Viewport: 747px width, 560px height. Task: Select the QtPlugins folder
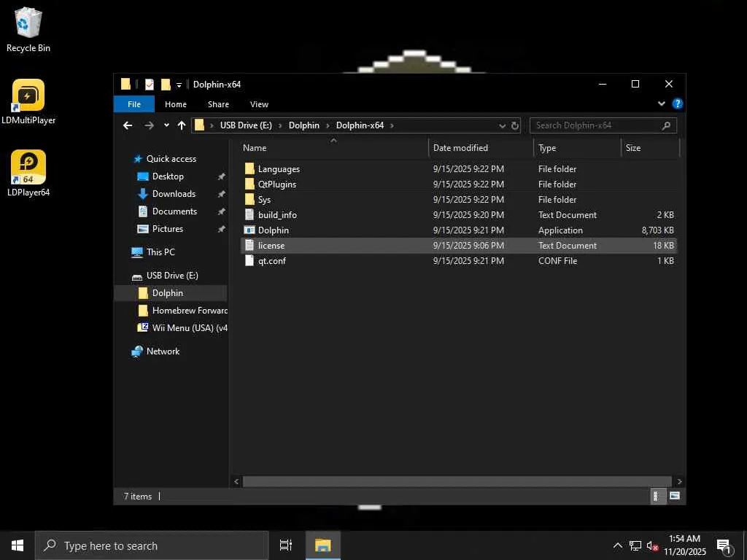[x=459, y=184]
